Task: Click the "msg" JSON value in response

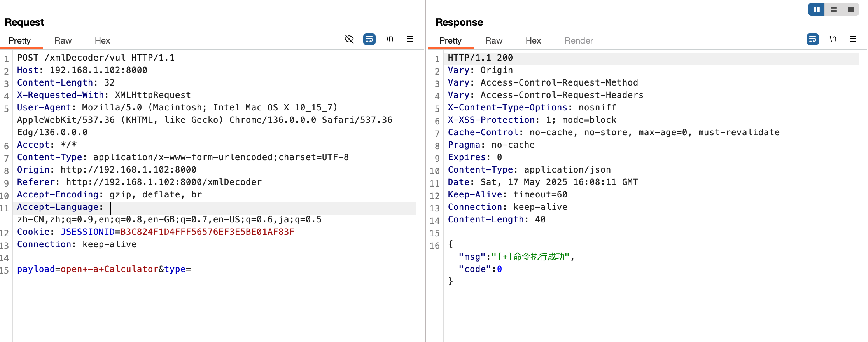Action: point(530,257)
